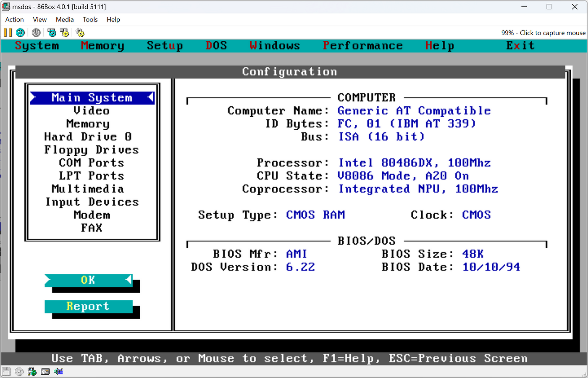Open the View menu
Viewport: 588px width, 378px height.
(x=40, y=19)
